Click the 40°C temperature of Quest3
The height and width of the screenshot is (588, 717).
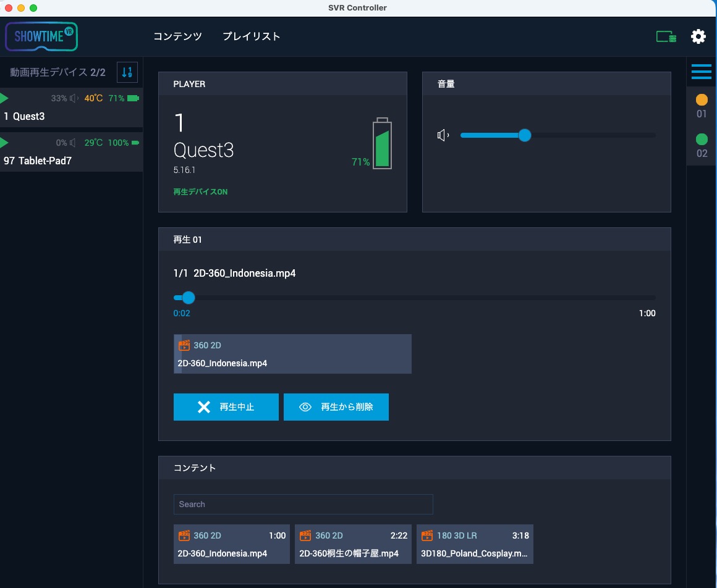coord(93,98)
